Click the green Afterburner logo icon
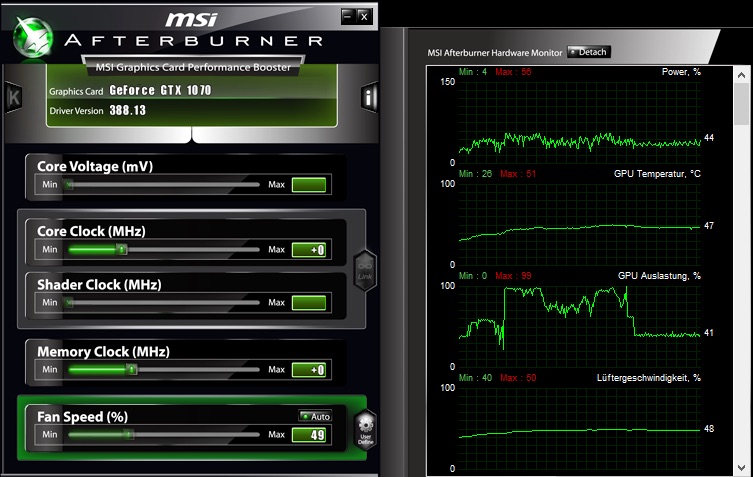753x477 pixels. (x=33, y=37)
